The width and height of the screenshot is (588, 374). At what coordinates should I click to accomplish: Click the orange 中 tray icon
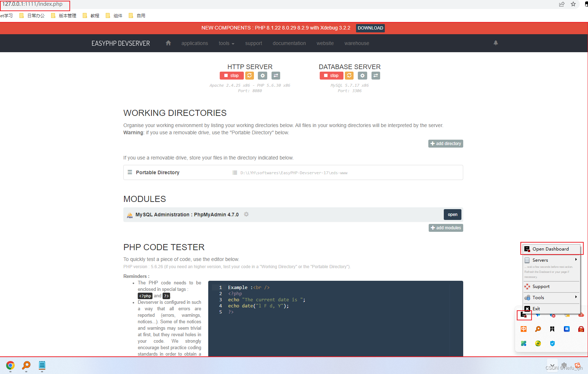pos(524,329)
